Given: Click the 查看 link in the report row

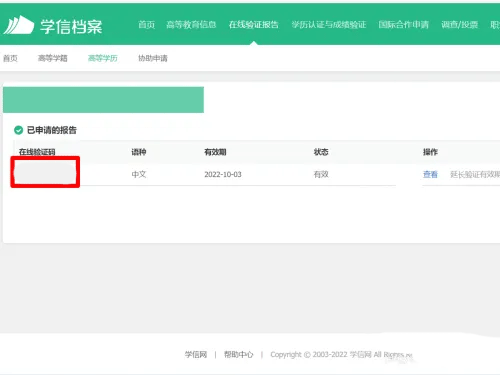Looking at the screenshot, I should [430, 174].
